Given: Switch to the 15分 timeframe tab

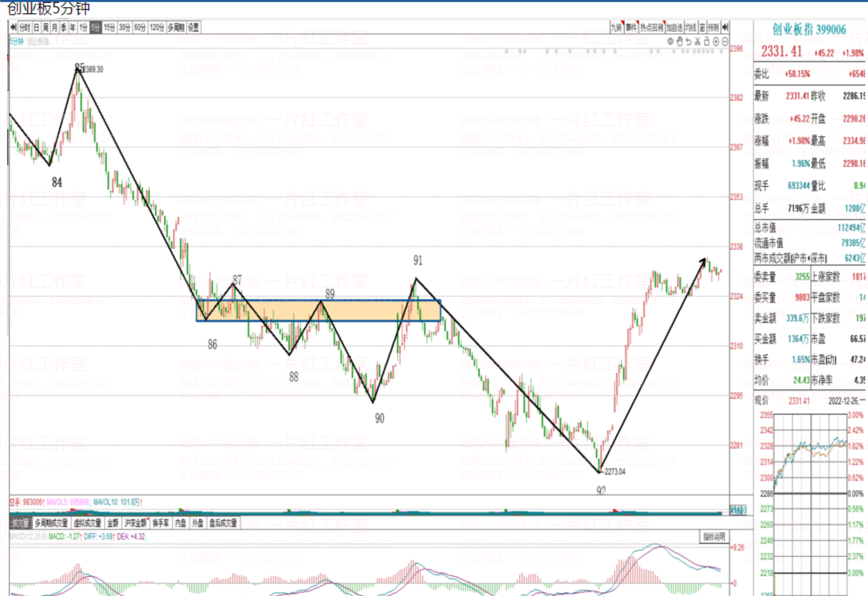Looking at the screenshot, I should coord(109,27).
